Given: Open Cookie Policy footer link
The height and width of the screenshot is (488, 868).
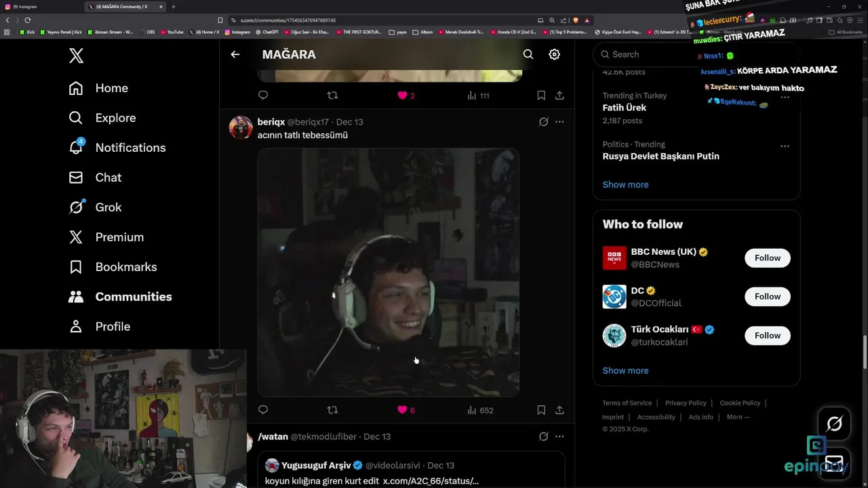Looking at the screenshot, I should pos(740,403).
